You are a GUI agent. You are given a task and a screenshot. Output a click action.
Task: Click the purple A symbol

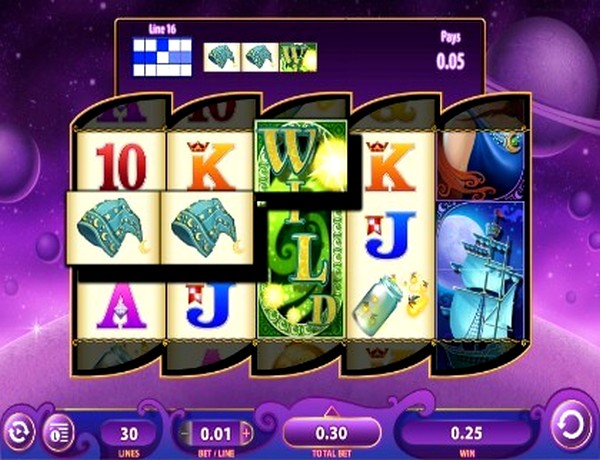(121, 306)
